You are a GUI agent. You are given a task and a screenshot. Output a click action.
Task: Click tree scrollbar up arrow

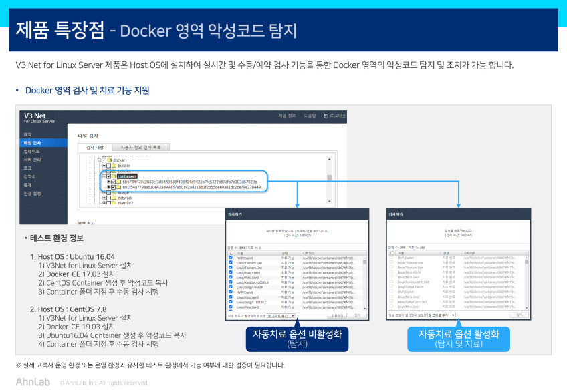pos(329,159)
